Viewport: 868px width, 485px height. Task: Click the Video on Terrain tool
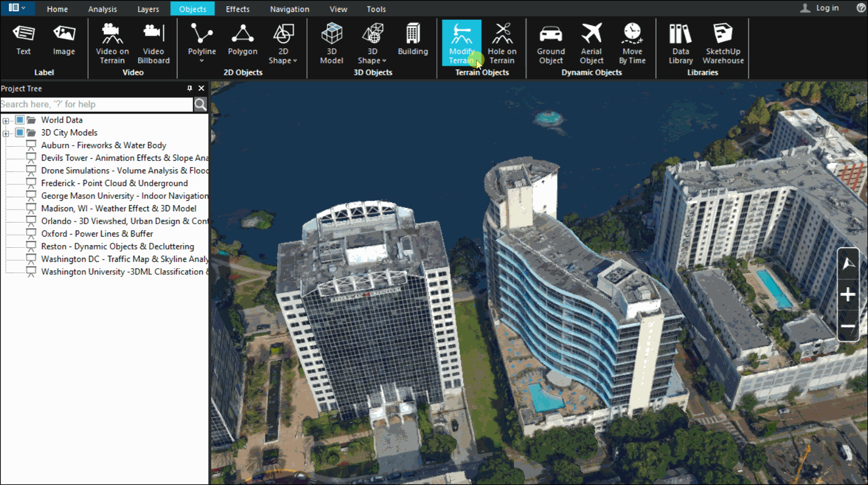point(112,44)
